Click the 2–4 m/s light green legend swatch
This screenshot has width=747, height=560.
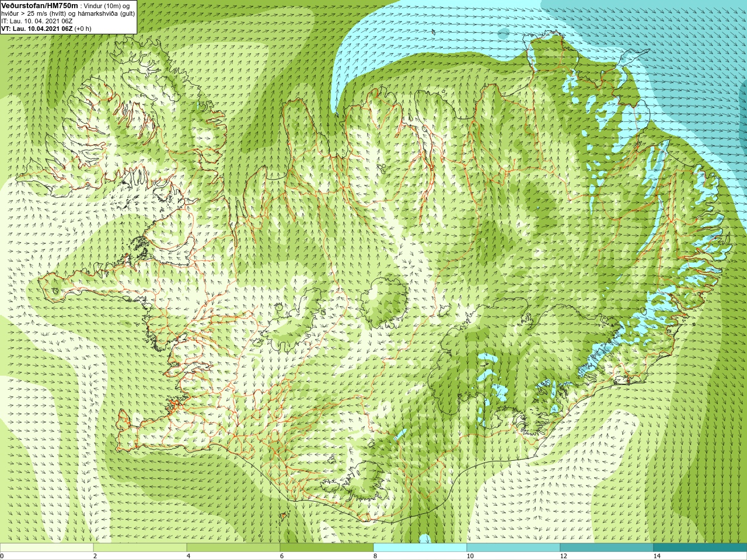pos(140,548)
